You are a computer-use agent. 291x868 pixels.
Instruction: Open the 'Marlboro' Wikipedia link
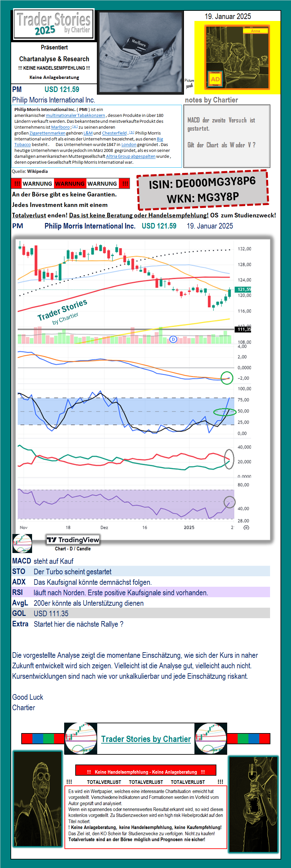[x=60, y=127]
